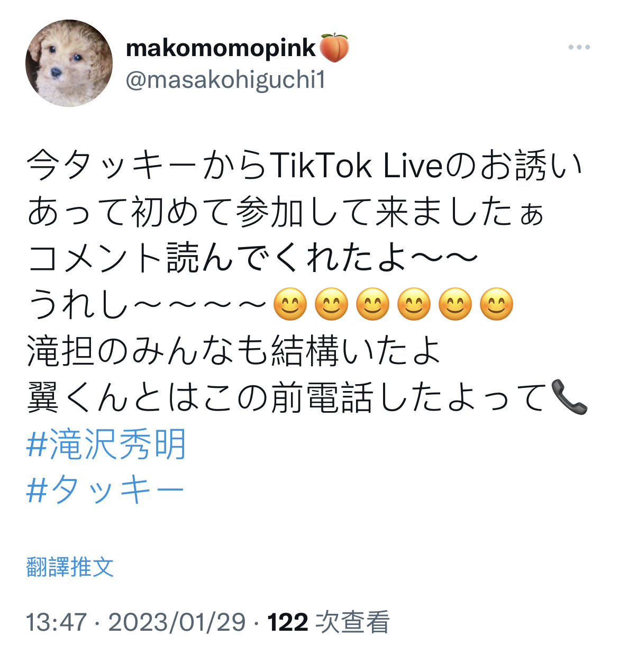Click the 翻譯推文 translate link
This screenshot has width=619, height=672.
coord(70,567)
